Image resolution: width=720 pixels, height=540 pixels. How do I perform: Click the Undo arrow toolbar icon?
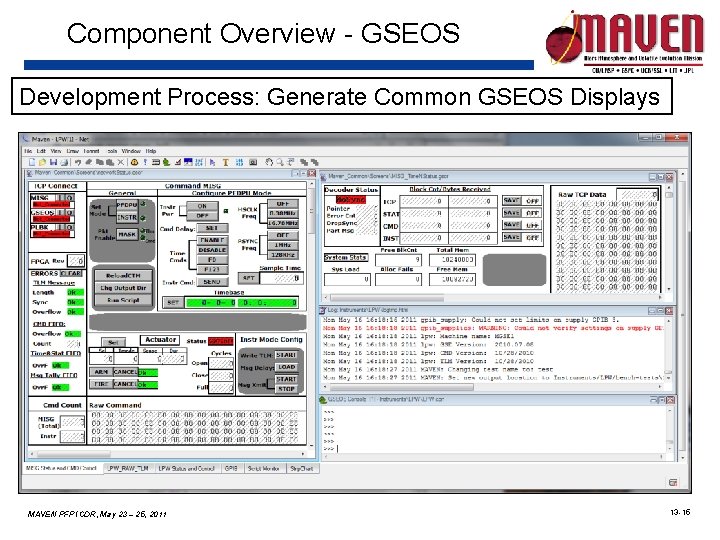click(78, 162)
